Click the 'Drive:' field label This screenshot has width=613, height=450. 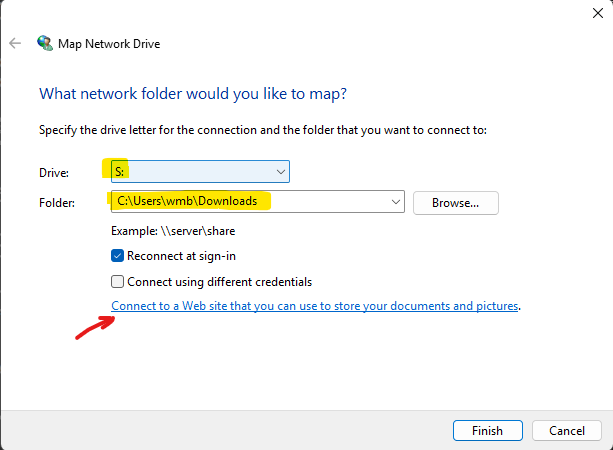pos(54,173)
